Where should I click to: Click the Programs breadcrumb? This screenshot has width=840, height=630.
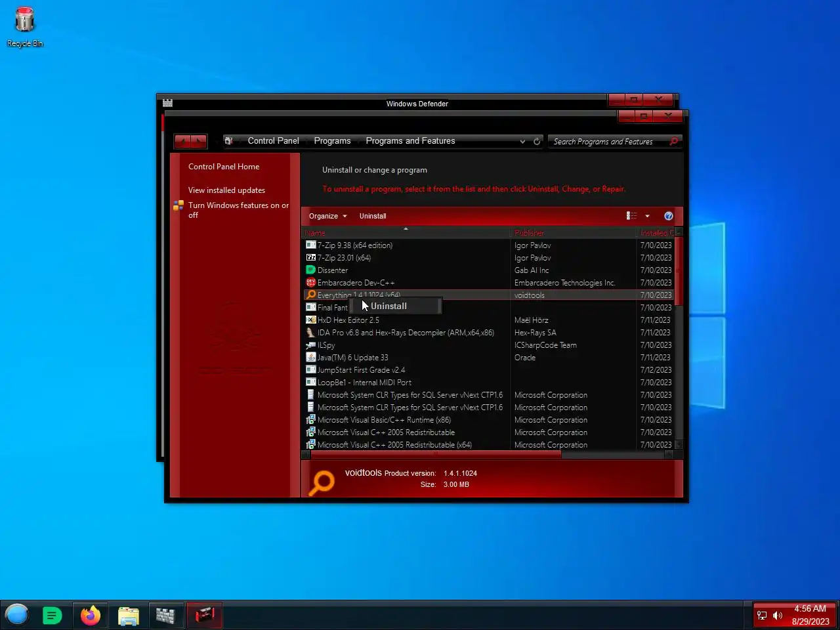(x=332, y=140)
